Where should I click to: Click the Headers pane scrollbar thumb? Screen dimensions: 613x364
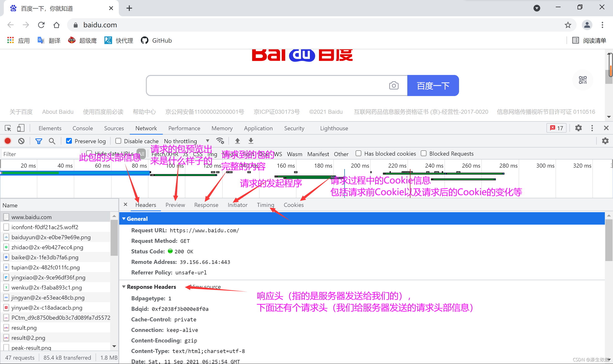pyautogui.click(x=609, y=240)
